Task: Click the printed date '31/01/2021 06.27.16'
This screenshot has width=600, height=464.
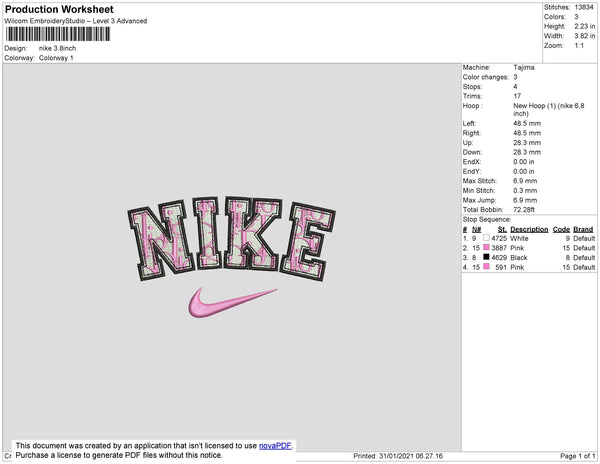Action: [411, 456]
